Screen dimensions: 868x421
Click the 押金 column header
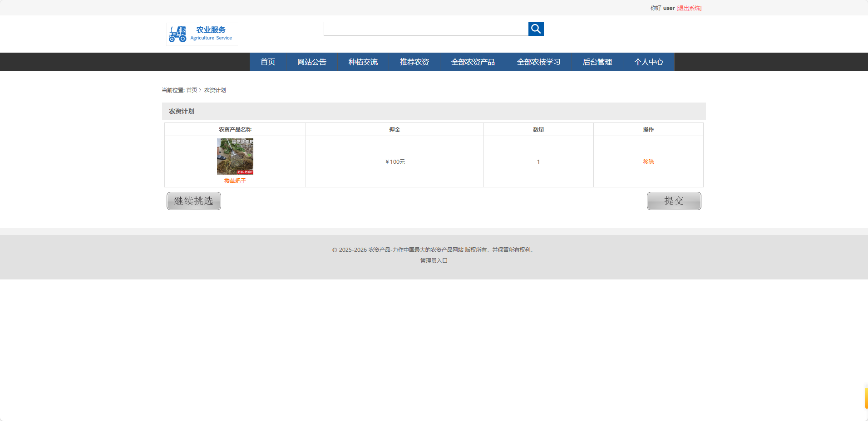point(395,130)
